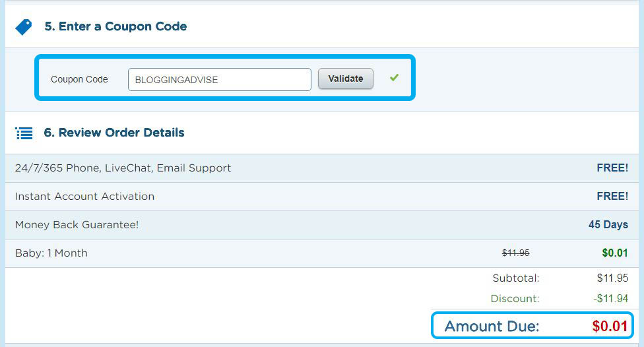Click the green $0.01 discounted price
The width and height of the screenshot is (644, 347).
tap(615, 253)
